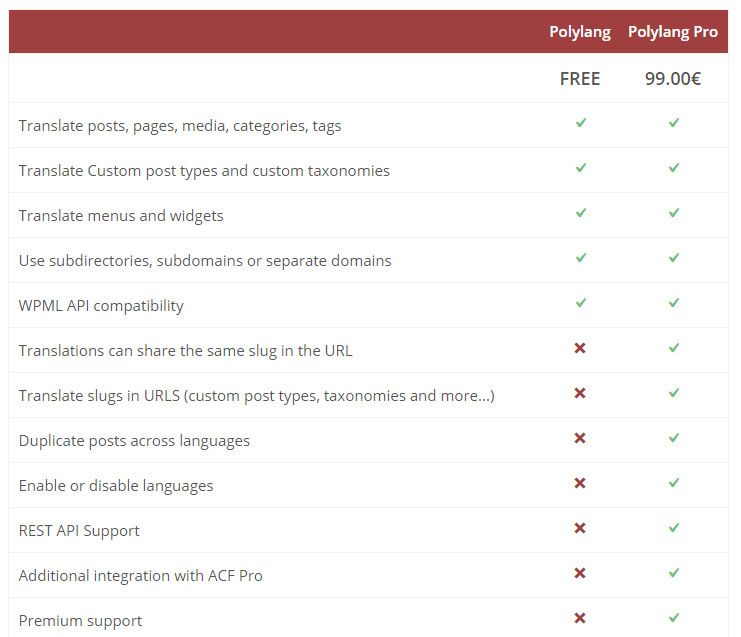Screen dimensions: 741x637
Task: Click the dark red table header bar
Action: point(270,32)
